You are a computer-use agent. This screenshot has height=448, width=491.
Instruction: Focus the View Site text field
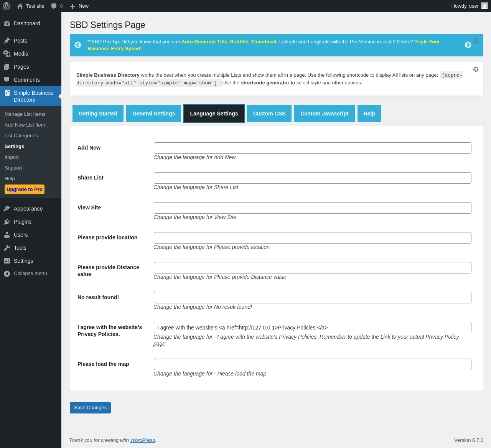pos(313,208)
